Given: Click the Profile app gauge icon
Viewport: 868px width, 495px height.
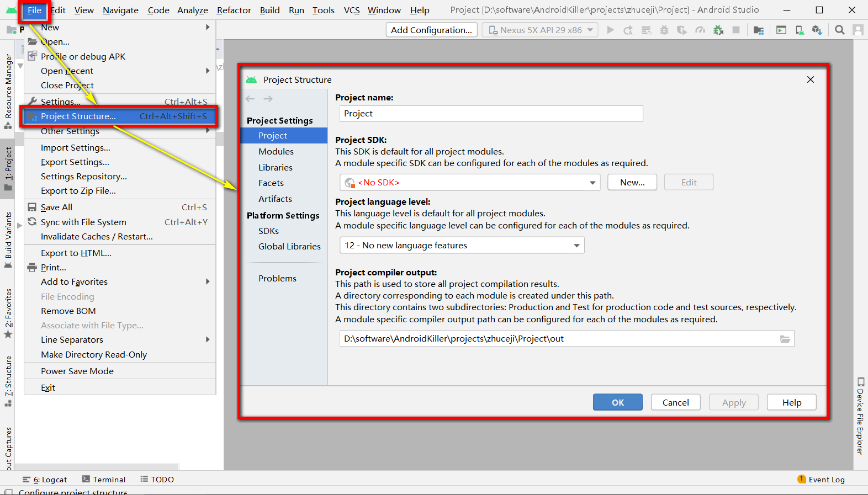Looking at the screenshot, I should pos(700,30).
